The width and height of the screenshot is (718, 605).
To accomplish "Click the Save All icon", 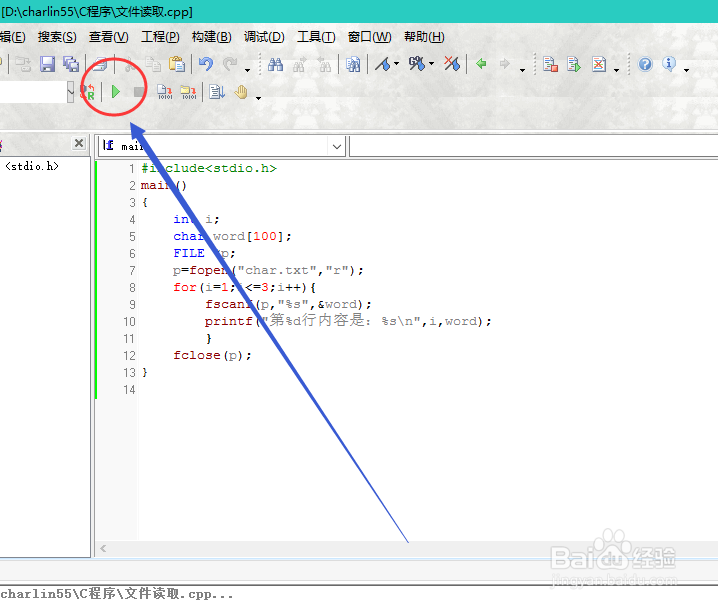I will point(71,64).
